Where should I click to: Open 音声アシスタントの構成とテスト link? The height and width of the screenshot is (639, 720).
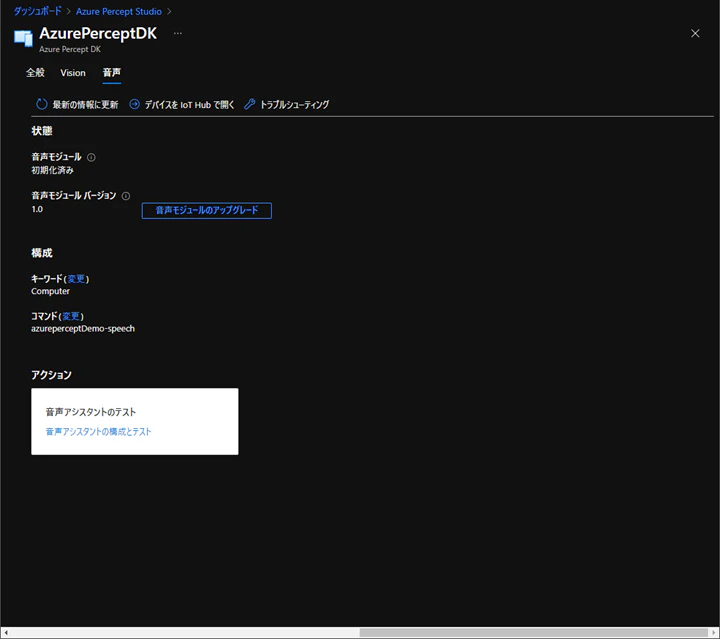tap(98, 432)
